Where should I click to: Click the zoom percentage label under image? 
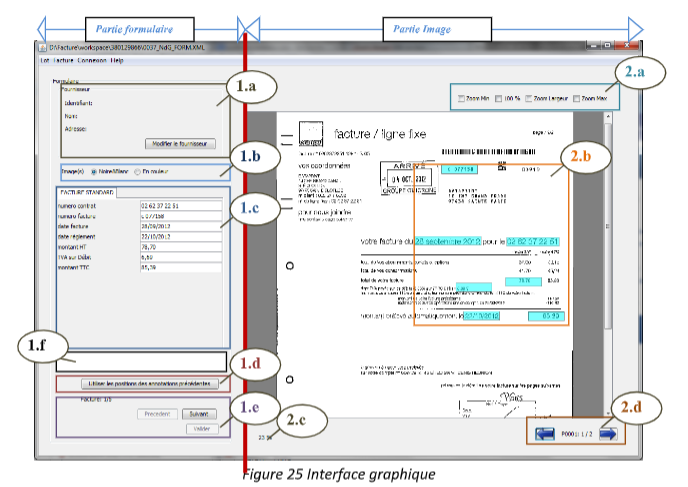click(265, 437)
